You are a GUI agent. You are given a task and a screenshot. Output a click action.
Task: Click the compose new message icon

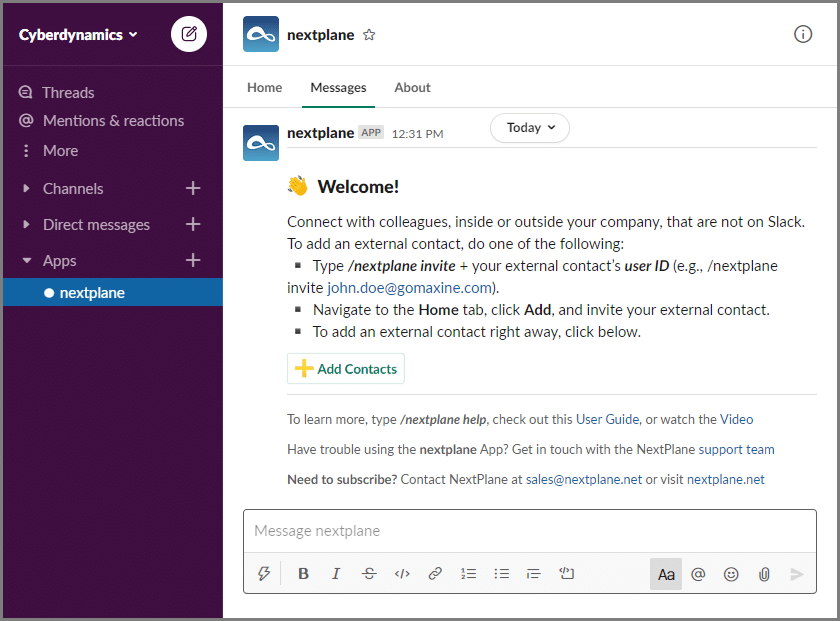tap(189, 34)
